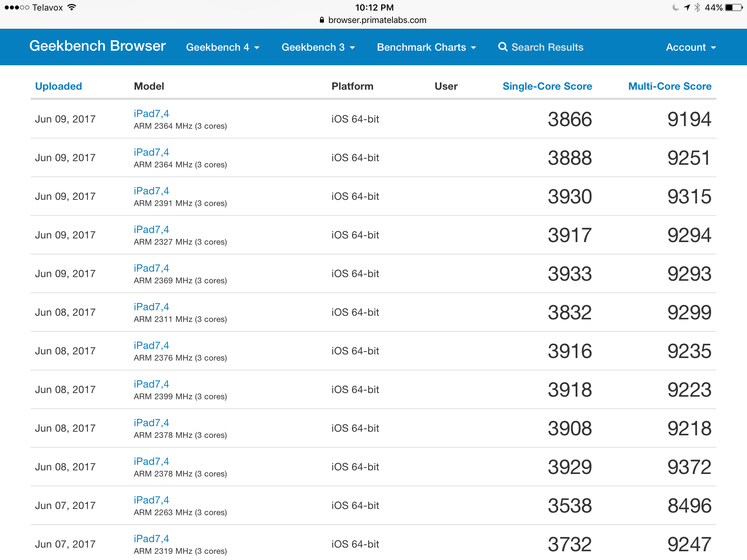Open iPad7,4 result with ARM 2391 MHz
Viewport: 747px width, 560px height.
pos(151,191)
